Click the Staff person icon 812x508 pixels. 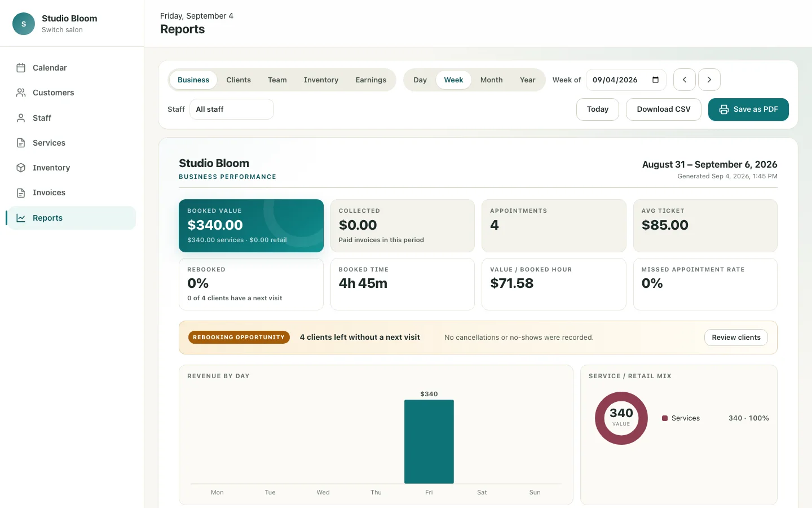pyautogui.click(x=21, y=118)
